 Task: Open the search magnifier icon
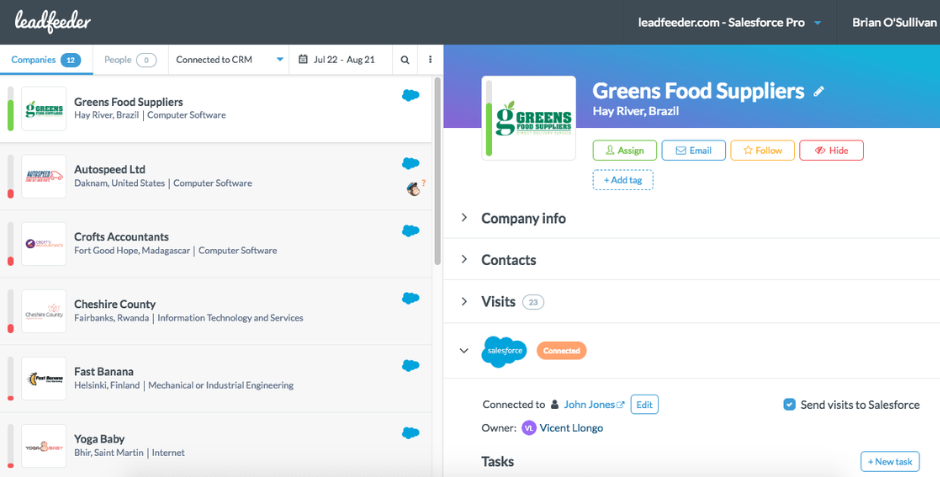[x=405, y=60]
